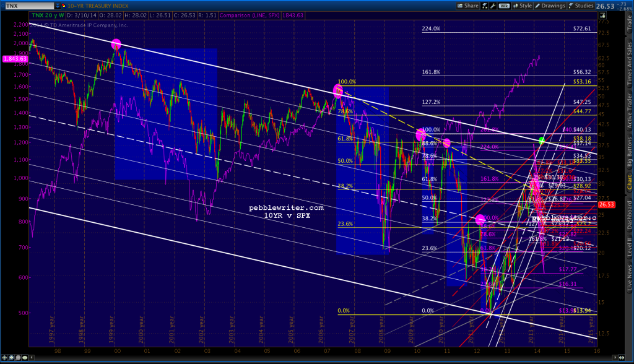Click the pan crosshair icon bottom left
The image size is (634, 364).
4,358
